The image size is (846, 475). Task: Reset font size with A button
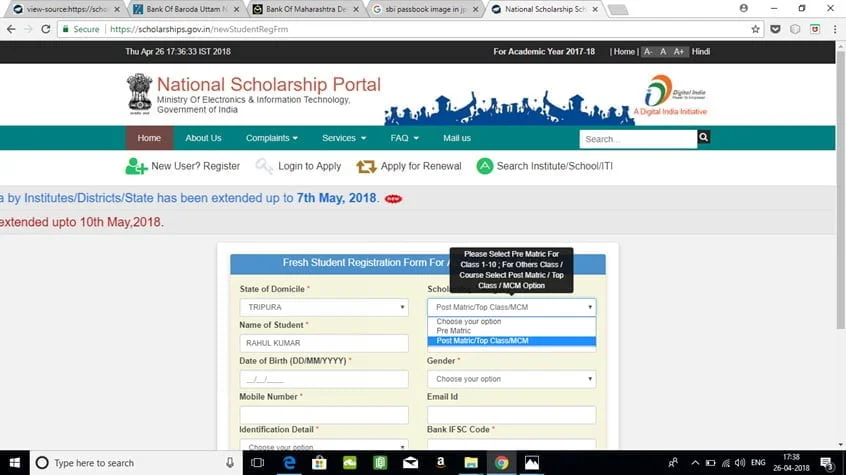[x=663, y=52]
